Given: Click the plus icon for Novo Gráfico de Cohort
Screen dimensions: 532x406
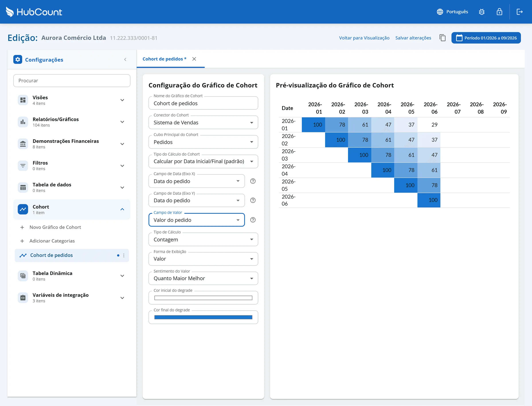Looking at the screenshot, I should pyautogui.click(x=22, y=227).
